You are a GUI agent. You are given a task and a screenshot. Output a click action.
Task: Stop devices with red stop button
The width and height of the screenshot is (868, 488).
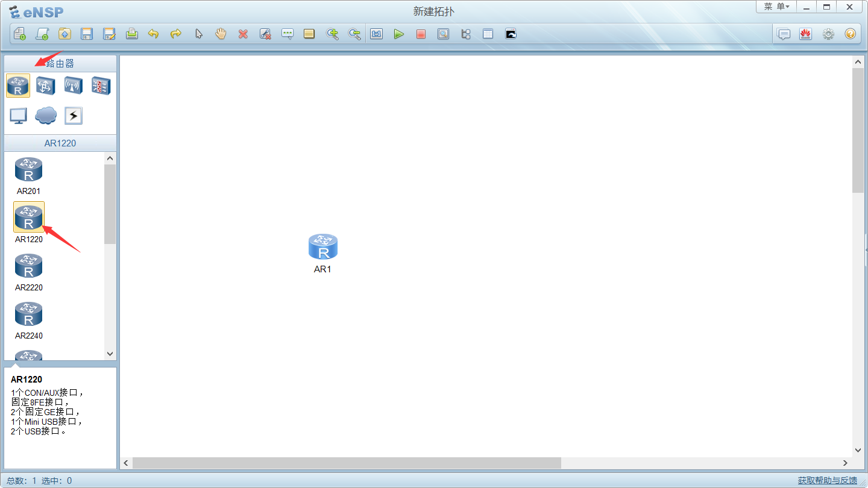tap(421, 34)
